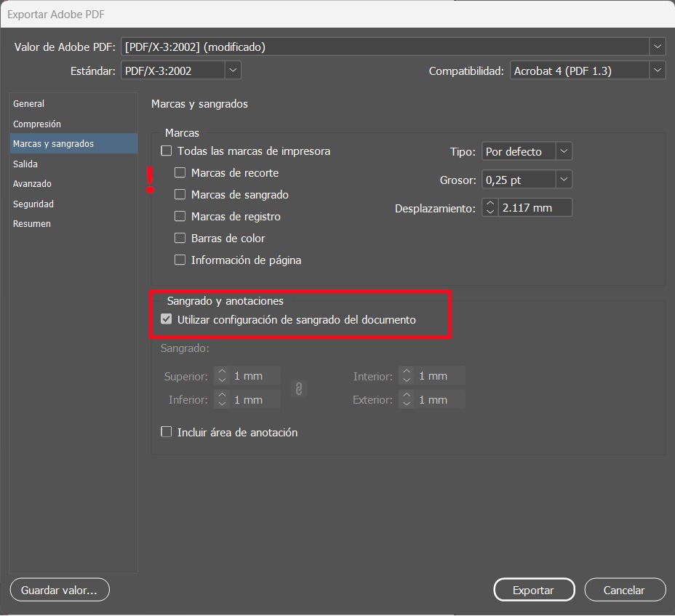Switch to the General section
Screen dimensions: 675x616
[29, 104]
